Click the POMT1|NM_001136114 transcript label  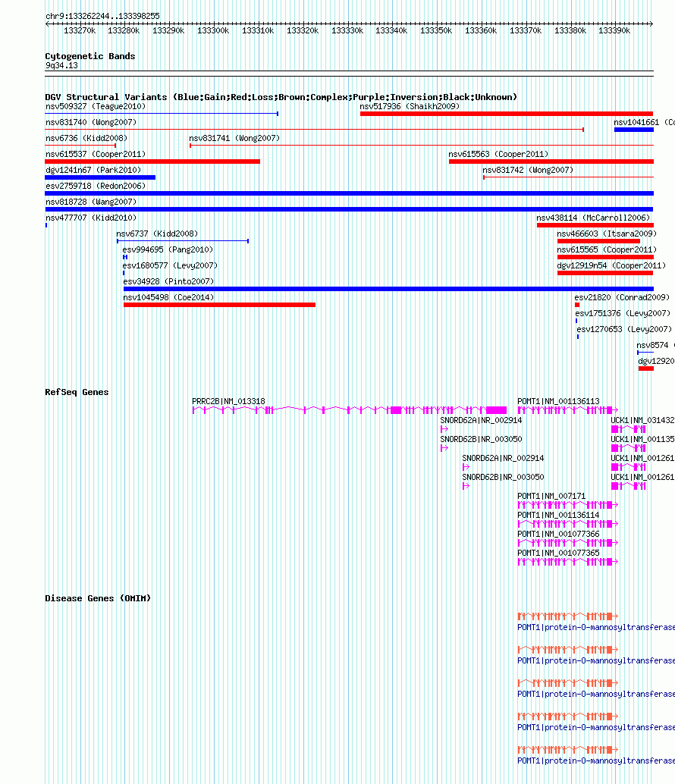pos(558,516)
